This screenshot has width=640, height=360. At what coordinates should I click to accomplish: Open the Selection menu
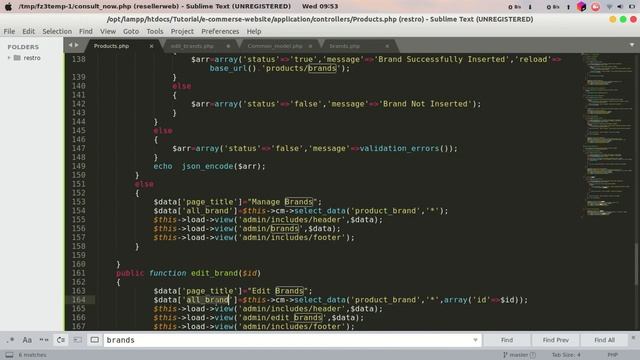click(57, 31)
